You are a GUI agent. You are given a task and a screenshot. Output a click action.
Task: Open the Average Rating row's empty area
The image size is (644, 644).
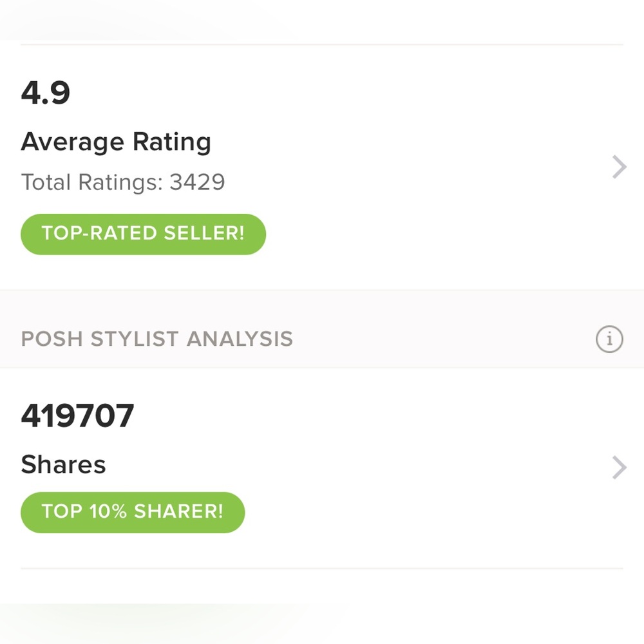pyautogui.click(x=411, y=167)
